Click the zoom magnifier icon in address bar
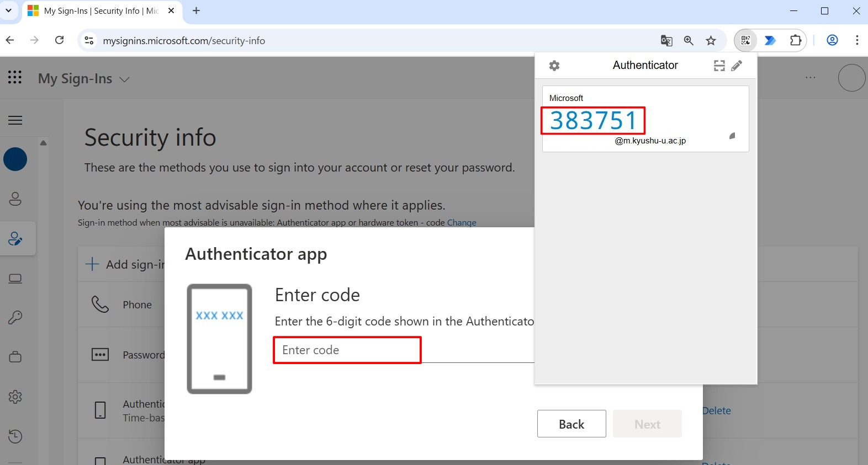The image size is (868, 465). 689,40
